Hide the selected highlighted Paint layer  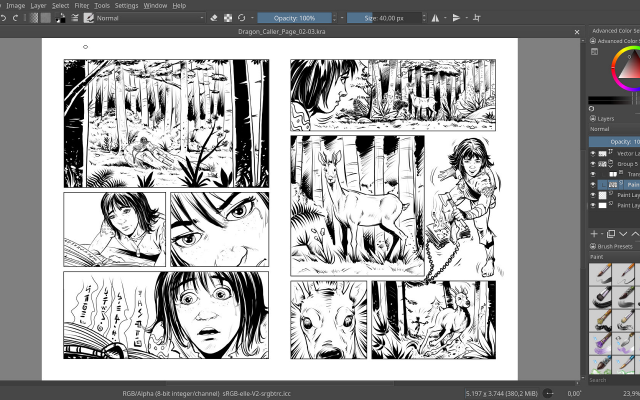coord(593,184)
